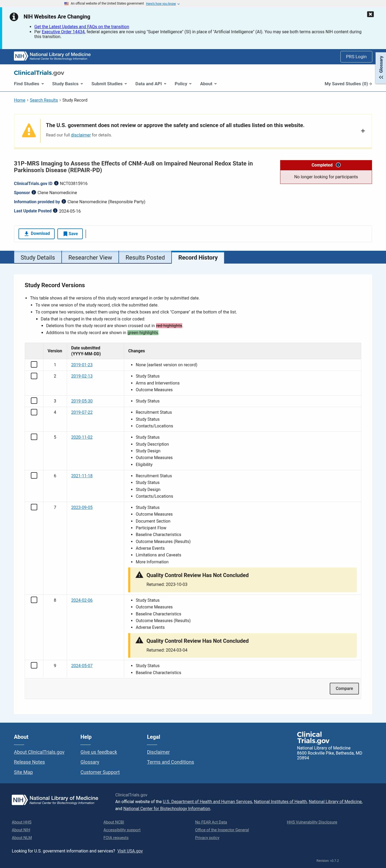The width and height of the screenshot is (386, 868).
Task: Click info icon next to Information provided by
Action: [64, 201]
